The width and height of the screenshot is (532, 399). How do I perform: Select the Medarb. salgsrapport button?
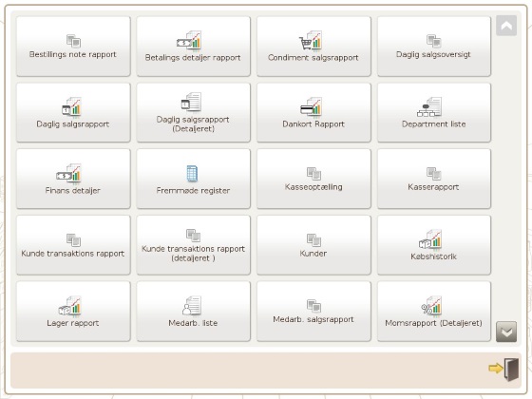click(313, 312)
